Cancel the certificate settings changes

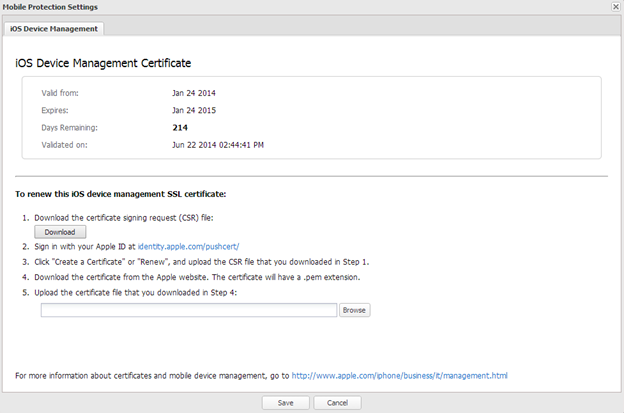[x=337, y=402]
